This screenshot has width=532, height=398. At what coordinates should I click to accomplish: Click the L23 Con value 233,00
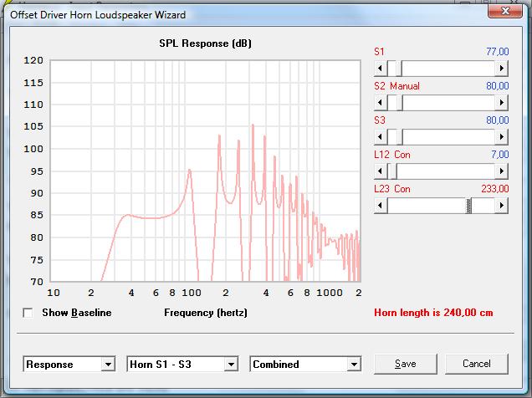(x=495, y=189)
